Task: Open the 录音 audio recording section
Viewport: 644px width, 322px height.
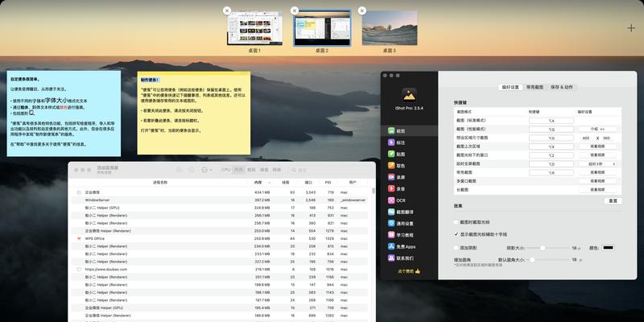Action: (409, 189)
